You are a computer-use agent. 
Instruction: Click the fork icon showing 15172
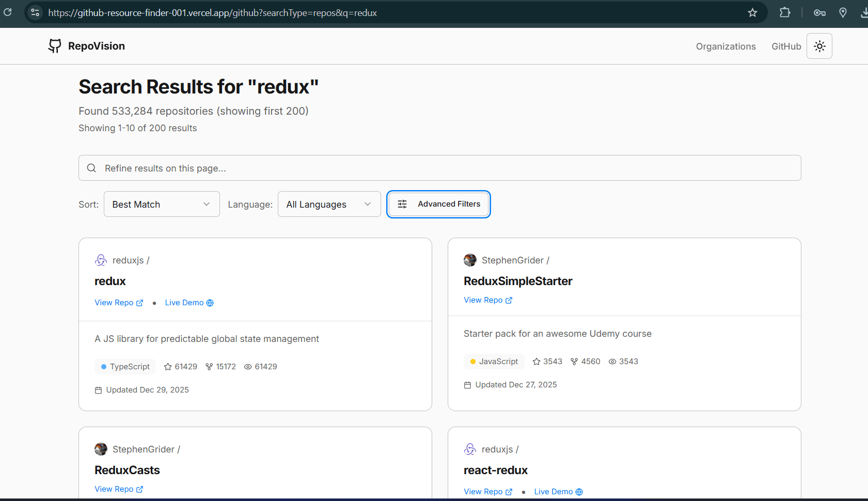(209, 367)
